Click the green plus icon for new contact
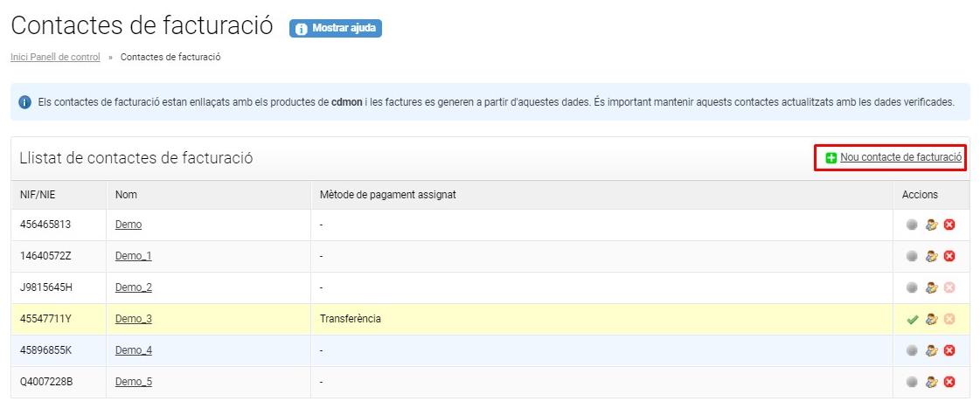 pos(831,158)
